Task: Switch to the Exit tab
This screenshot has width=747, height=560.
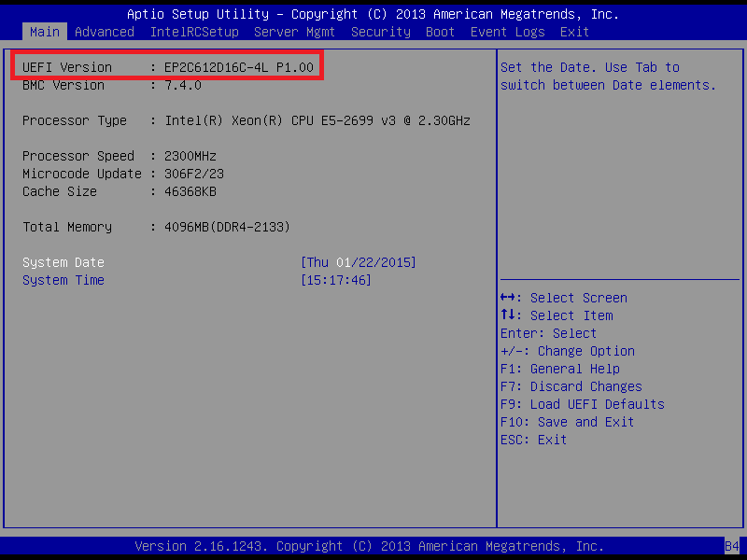Action: (x=574, y=32)
